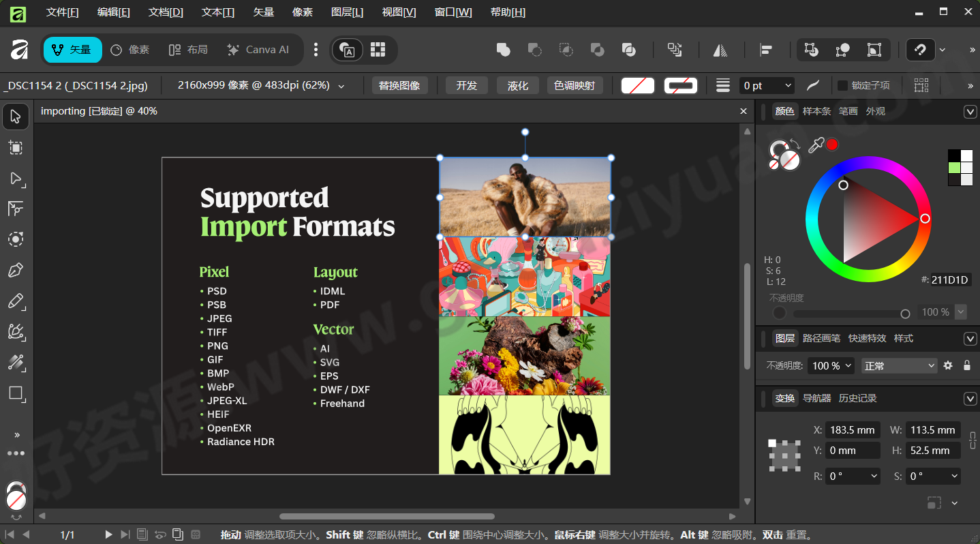Click the hex color 211D1D field
This screenshot has width=980, height=544.
[x=951, y=279]
